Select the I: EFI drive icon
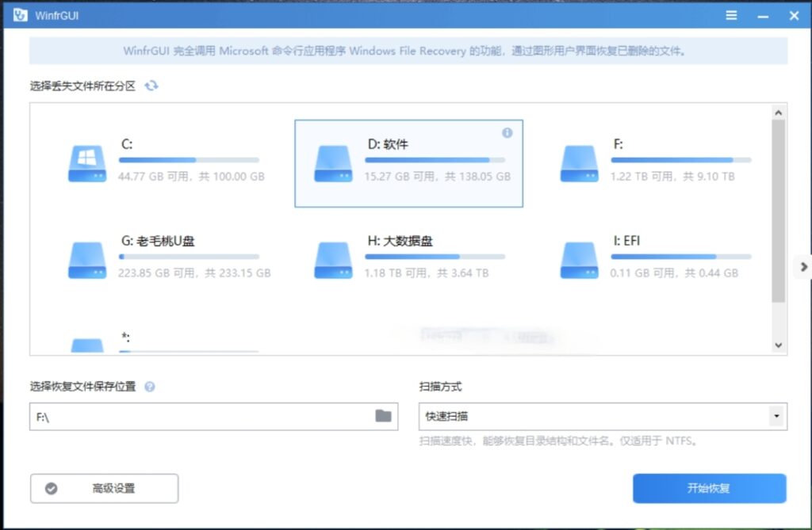Image resolution: width=812 pixels, height=530 pixels. [x=579, y=260]
